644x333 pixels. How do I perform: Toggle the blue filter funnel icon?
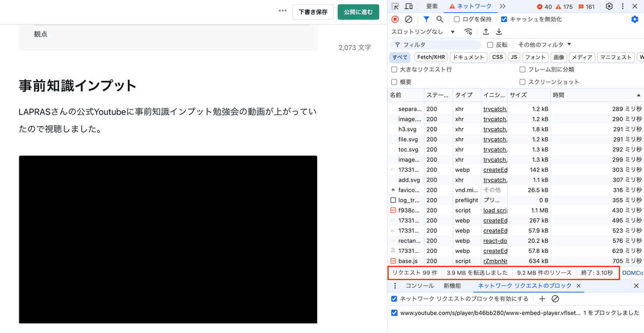(426, 19)
